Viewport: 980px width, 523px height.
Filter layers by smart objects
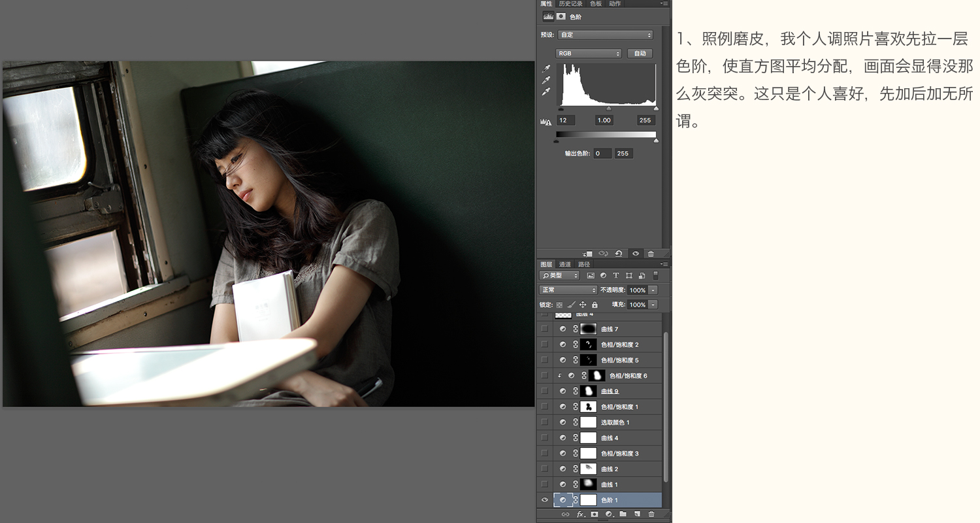click(642, 276)
